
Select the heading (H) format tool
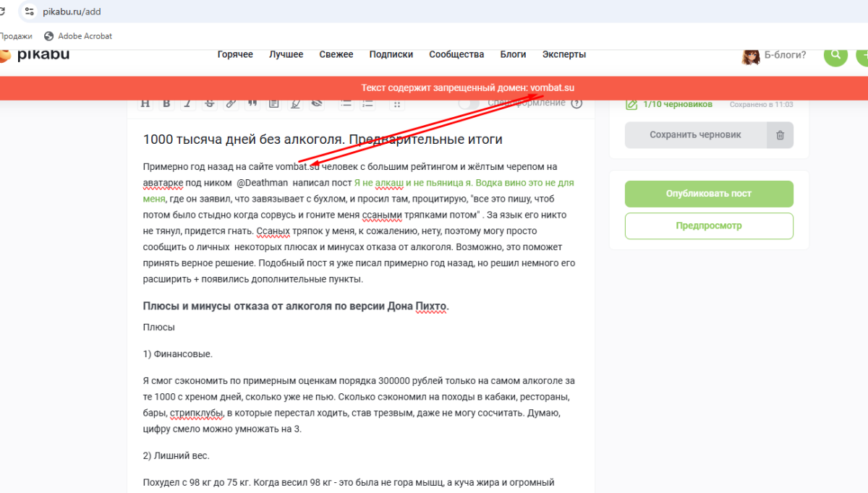[x=145, y=104]
